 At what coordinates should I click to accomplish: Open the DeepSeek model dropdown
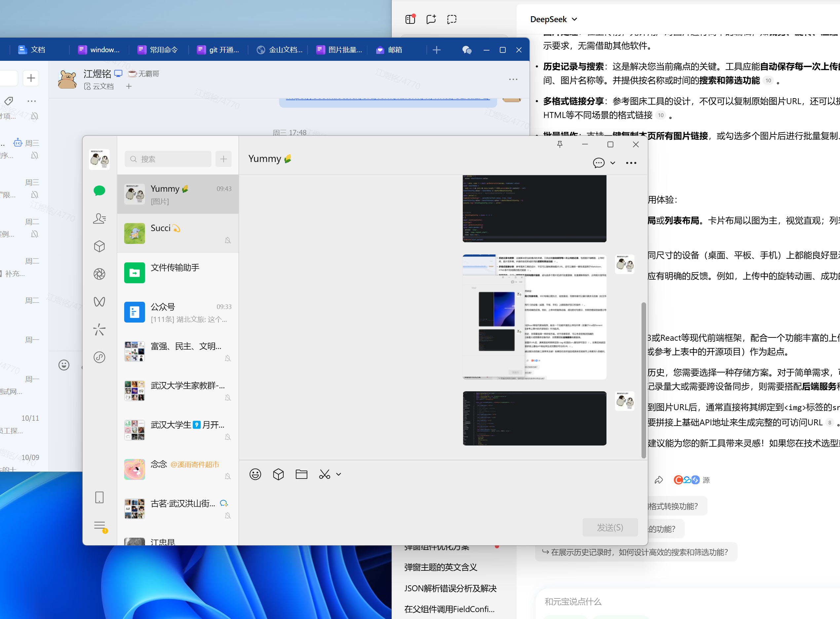pos(554,19)
